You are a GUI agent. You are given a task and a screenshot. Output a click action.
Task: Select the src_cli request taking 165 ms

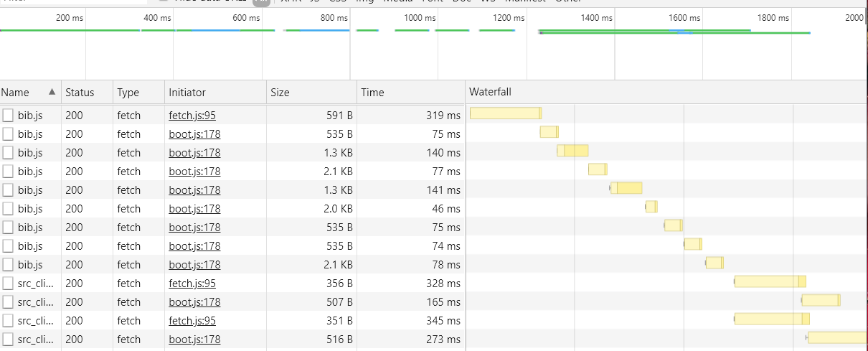coord(35,301)
